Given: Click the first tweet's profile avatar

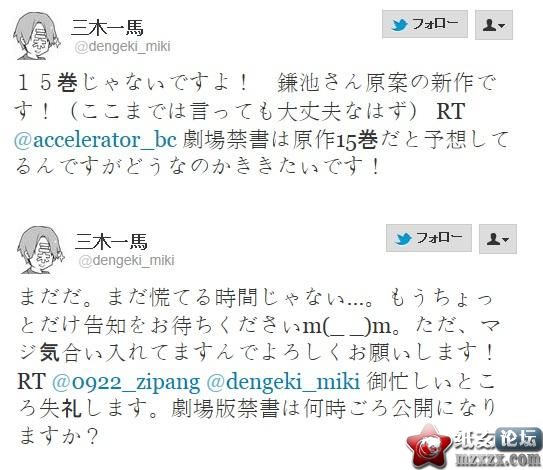Looking at the screenshot, I should tap(37, 36).
